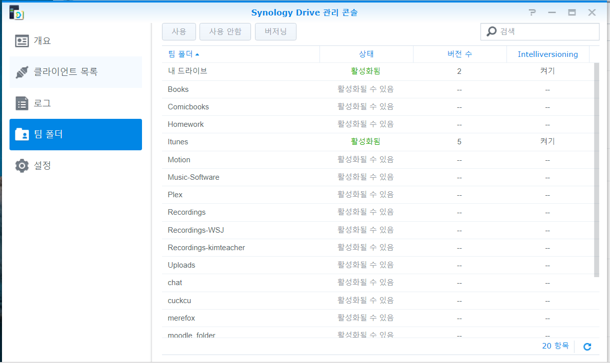Open the 설정 section
Image resolution: width=610 pixels, height=364 pixels.
coord(75,166)
